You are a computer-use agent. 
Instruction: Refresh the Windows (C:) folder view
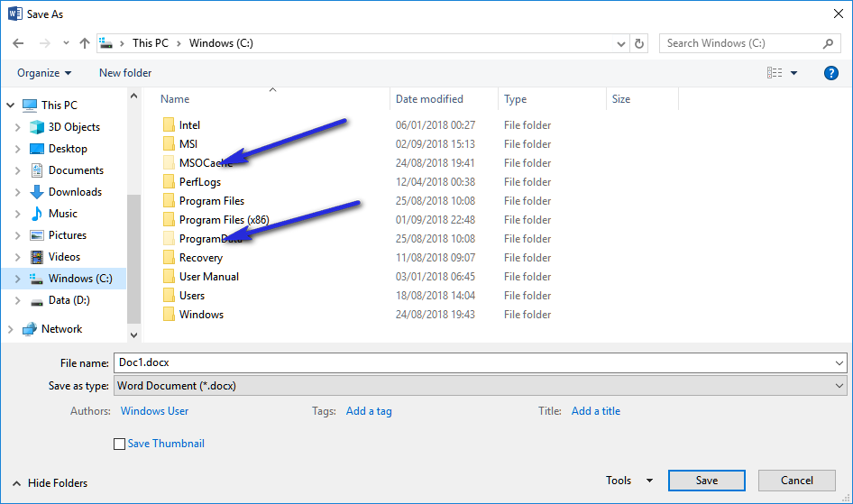(x=639, y=43)
